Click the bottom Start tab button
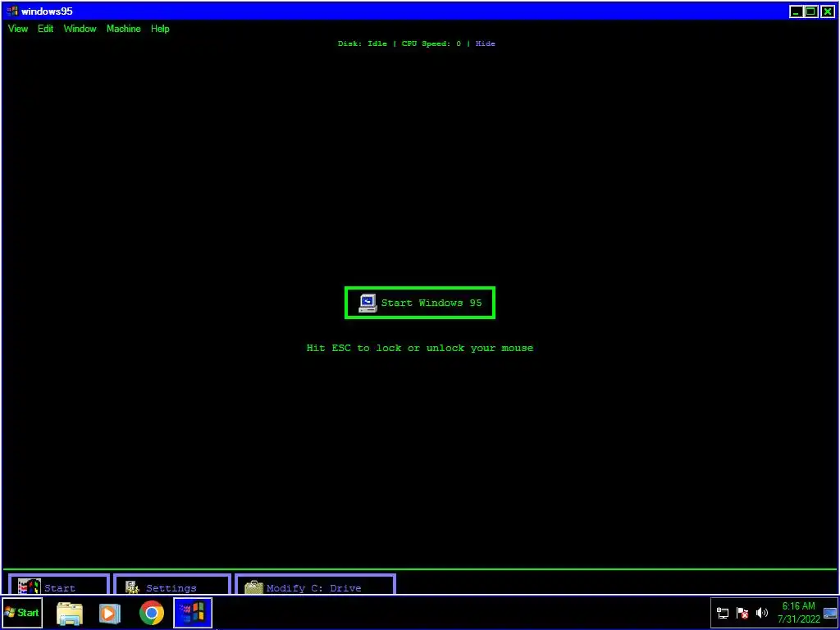840x630 pixels. tap(59, 584)
